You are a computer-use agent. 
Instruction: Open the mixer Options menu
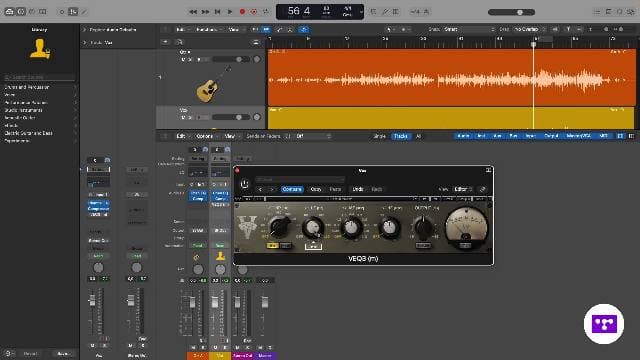[206, 136]
